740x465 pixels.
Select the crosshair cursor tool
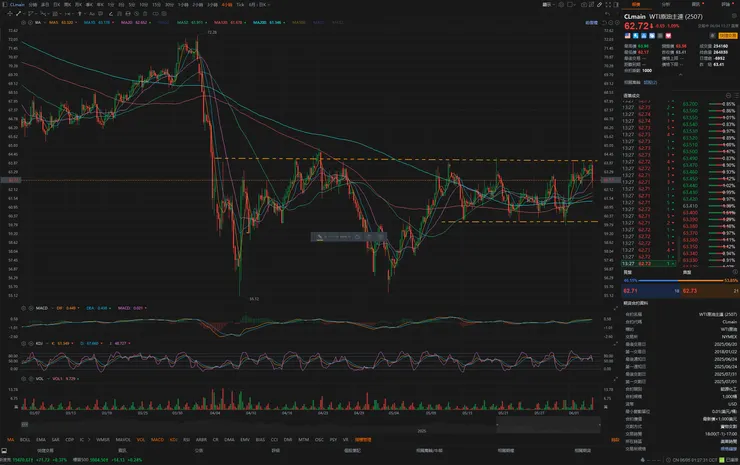10,14
